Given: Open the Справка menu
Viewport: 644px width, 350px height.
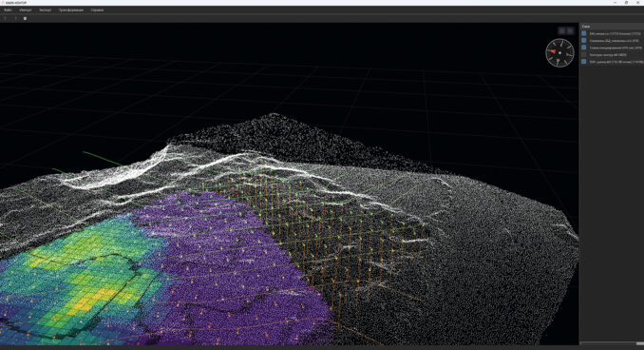Looking at the screenshot, I should [x=97, y=10].
